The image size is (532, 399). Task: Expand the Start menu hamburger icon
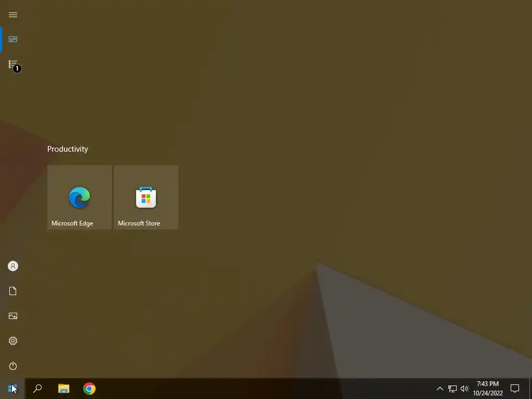(13, 15)
